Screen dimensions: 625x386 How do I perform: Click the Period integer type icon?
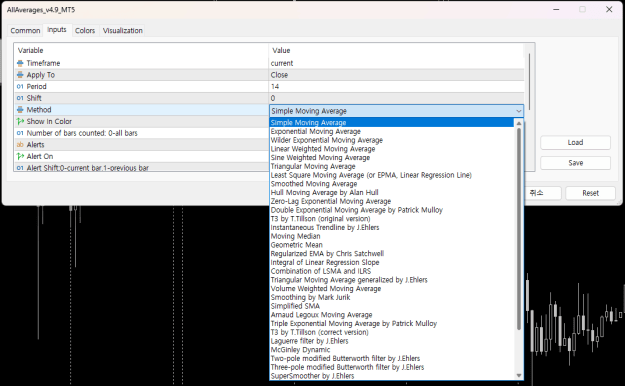coord(20,87)
